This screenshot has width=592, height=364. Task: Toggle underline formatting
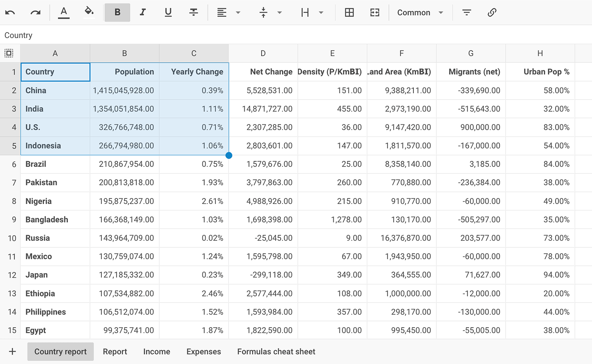point(168,13)
